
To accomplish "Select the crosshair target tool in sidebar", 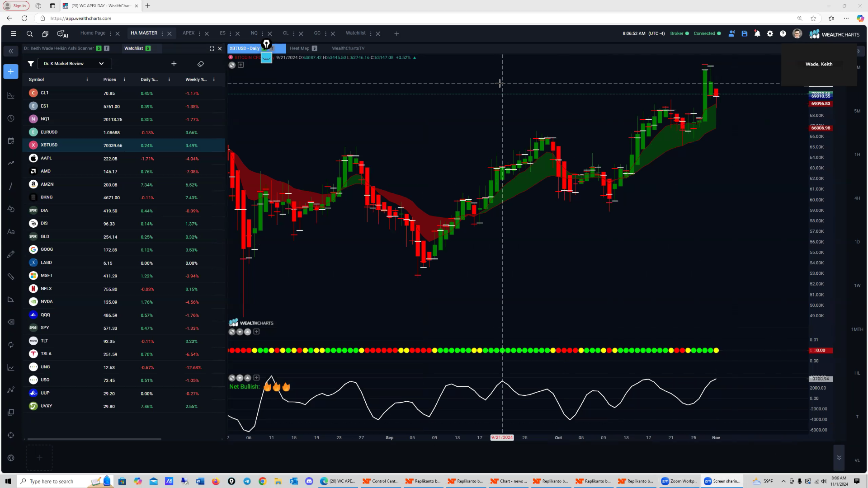I will pos(11,435).
